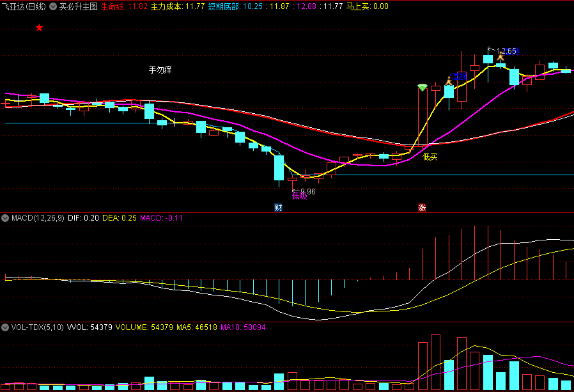Click the 马上买: 0.00 value
The width and height of the screenshot is (574, 392).
click(x=367, y=6)
